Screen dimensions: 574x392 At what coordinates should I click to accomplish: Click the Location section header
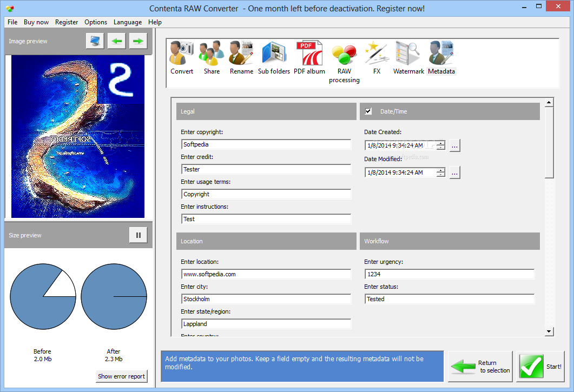266,241
